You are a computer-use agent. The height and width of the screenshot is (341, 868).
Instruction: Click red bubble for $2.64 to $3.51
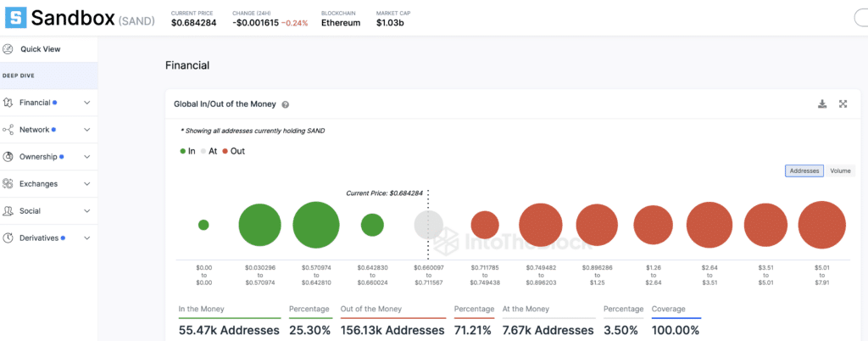click(x=709, y=225)
